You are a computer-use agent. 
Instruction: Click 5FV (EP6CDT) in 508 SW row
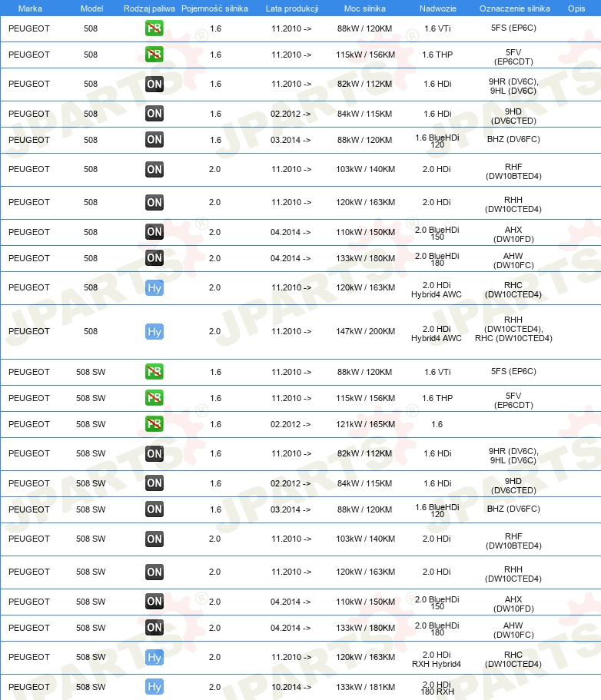coord(513,400)
